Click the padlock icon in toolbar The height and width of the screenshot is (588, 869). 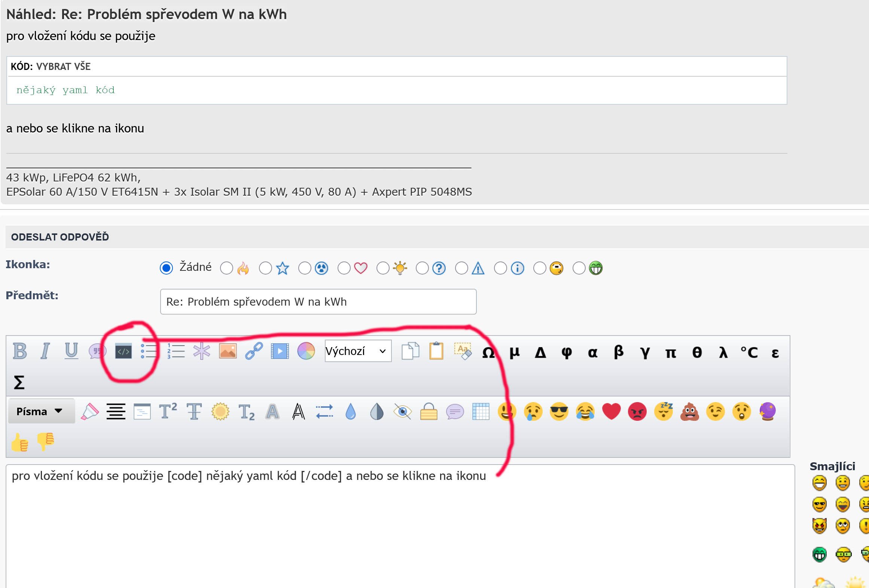click(429, 411)
